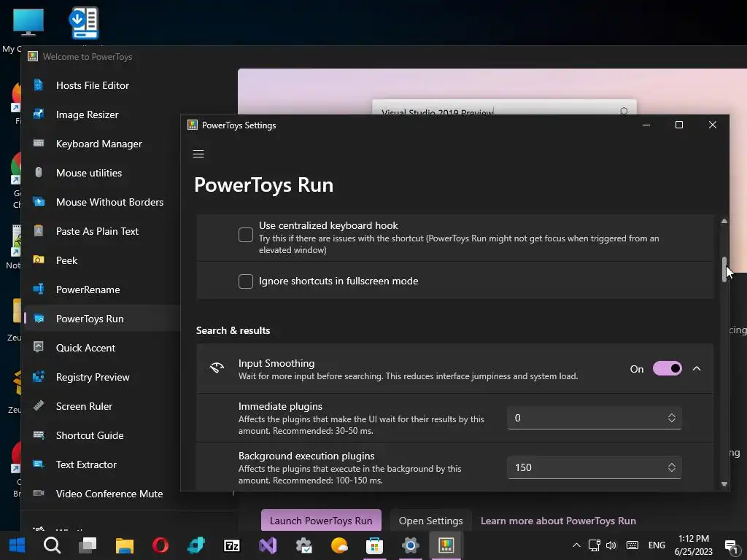Select the Image Resizer icon
Screen dimensions: 747x560
(x=39, y=114)
